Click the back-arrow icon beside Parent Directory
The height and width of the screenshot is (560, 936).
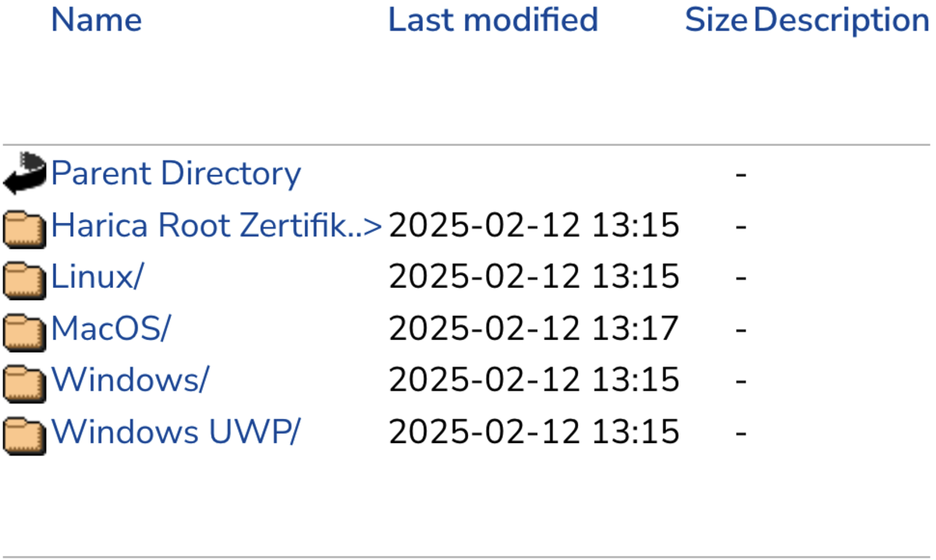pos(25,173)
